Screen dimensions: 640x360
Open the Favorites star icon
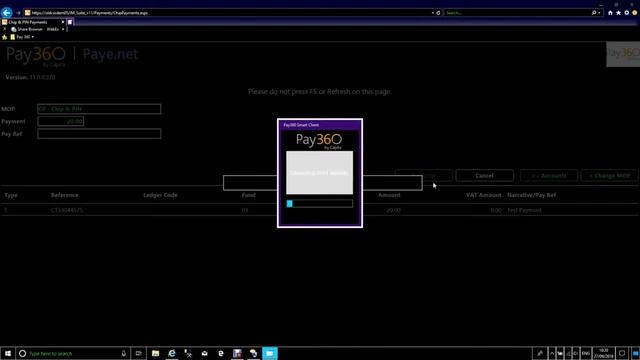618,13
